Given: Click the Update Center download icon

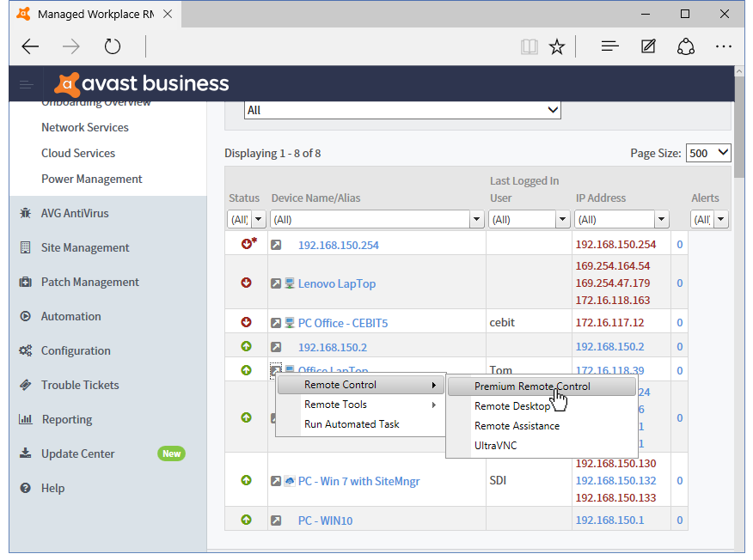Looking at the screenshot, I should tap(25, 453).
